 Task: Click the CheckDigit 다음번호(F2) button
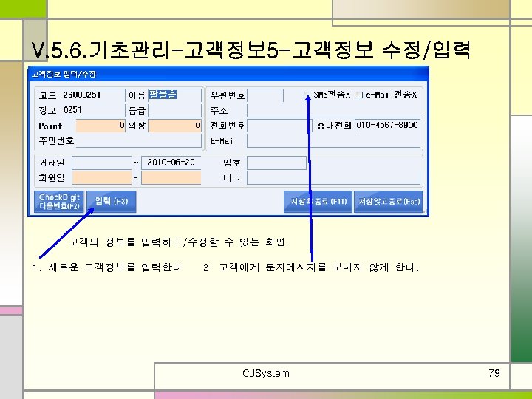click(58, 202)
